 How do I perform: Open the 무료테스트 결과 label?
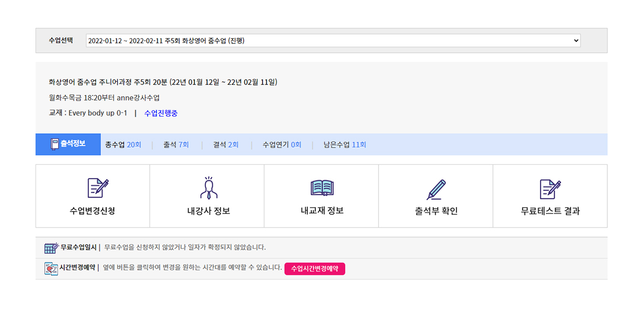tap(550, 211)
